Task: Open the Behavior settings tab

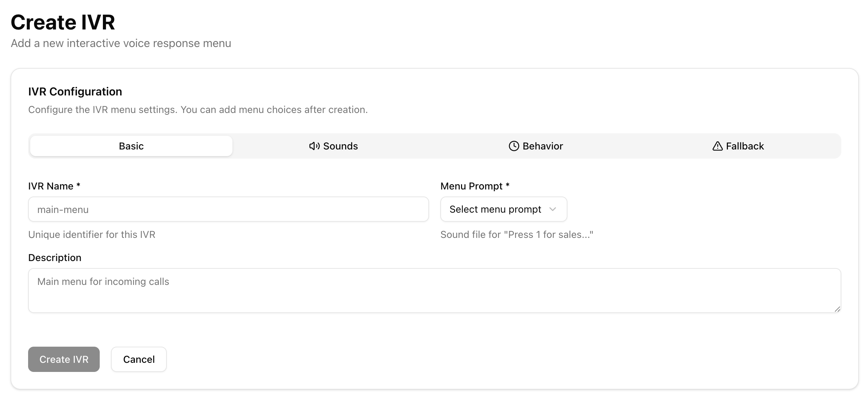Action: (536, 146)
